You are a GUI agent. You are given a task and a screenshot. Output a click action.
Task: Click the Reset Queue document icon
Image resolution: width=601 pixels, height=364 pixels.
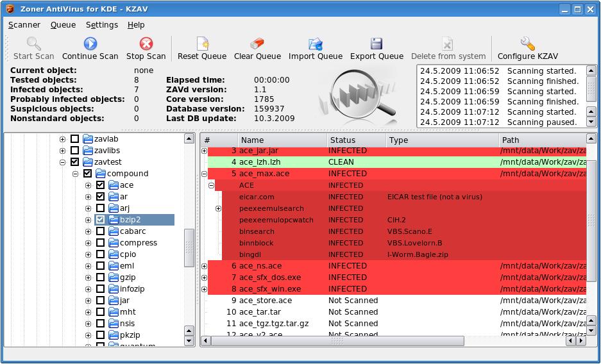pyautogui.click(x=203, y=44)
